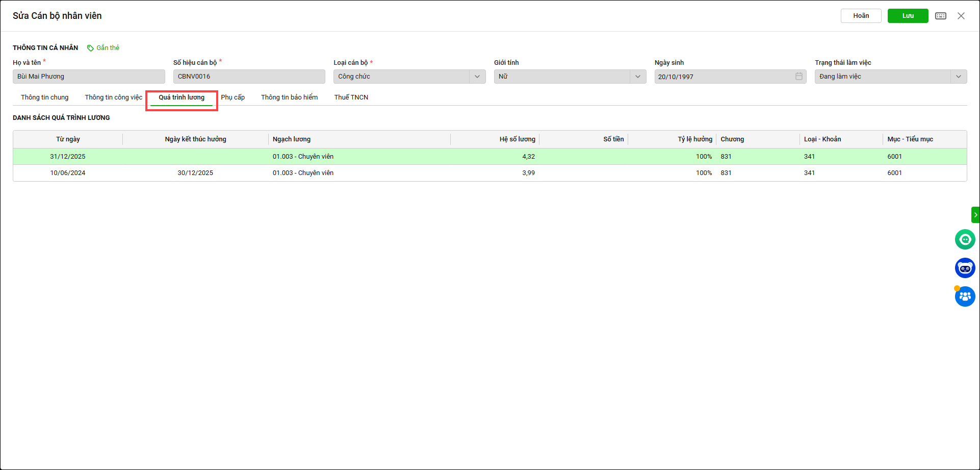Click the coefficient value 4,32
The height and width of the screenshot is (470, 980).
pyautogui.click(x=528, y=157)
